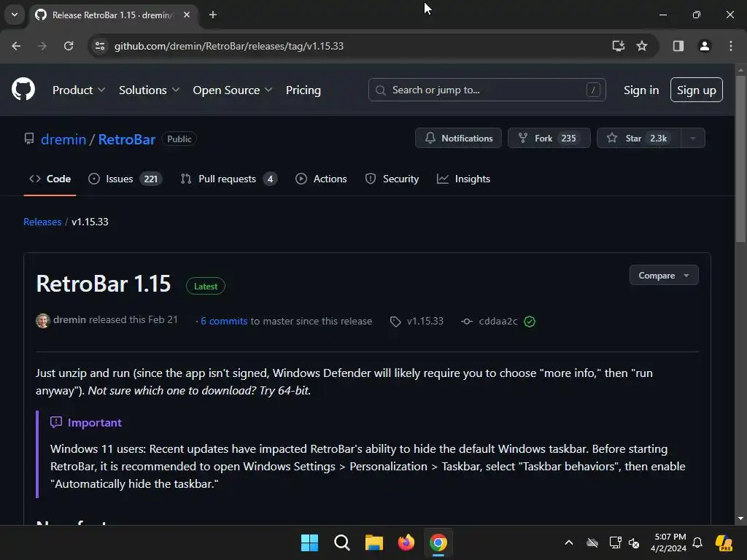
Task: Open a new browser tab
Action: point(213,15)
